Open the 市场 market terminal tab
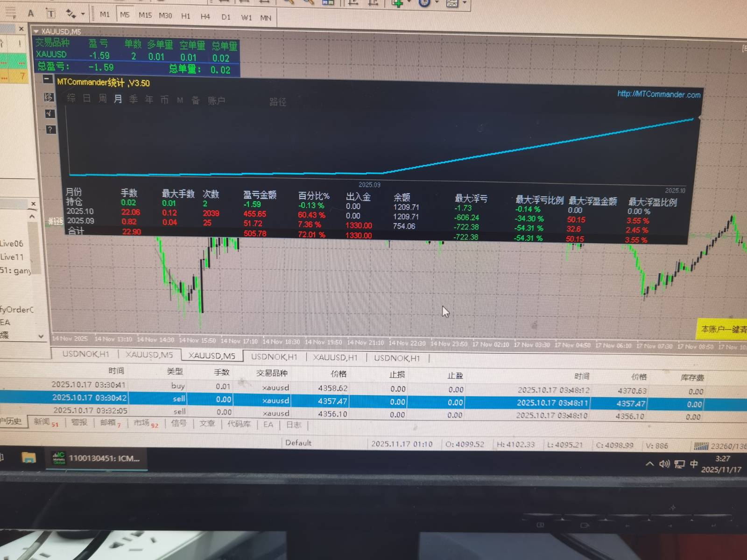 pyautogui.click(x=146, y=423)
